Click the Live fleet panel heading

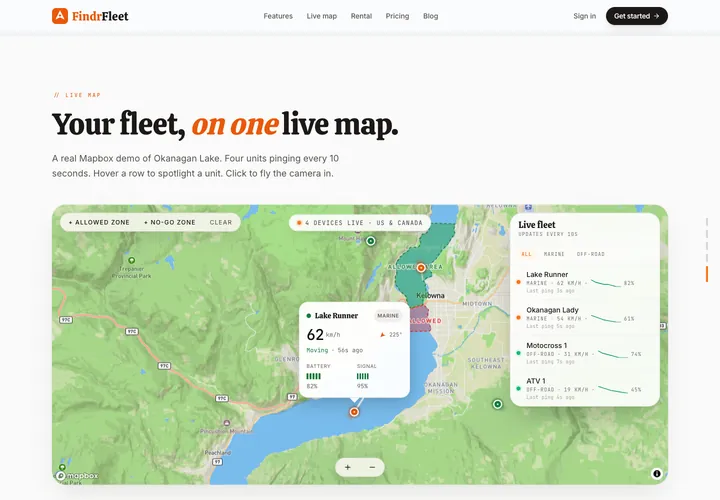pos(537,225)
